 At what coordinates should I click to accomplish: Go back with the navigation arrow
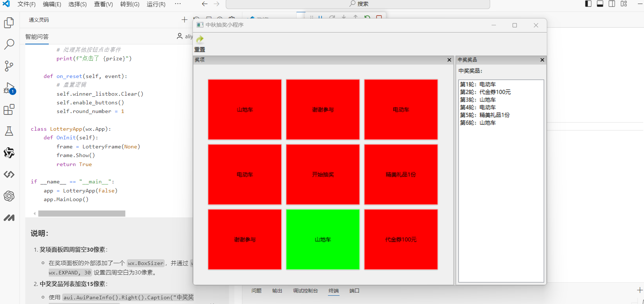[205, 4]
